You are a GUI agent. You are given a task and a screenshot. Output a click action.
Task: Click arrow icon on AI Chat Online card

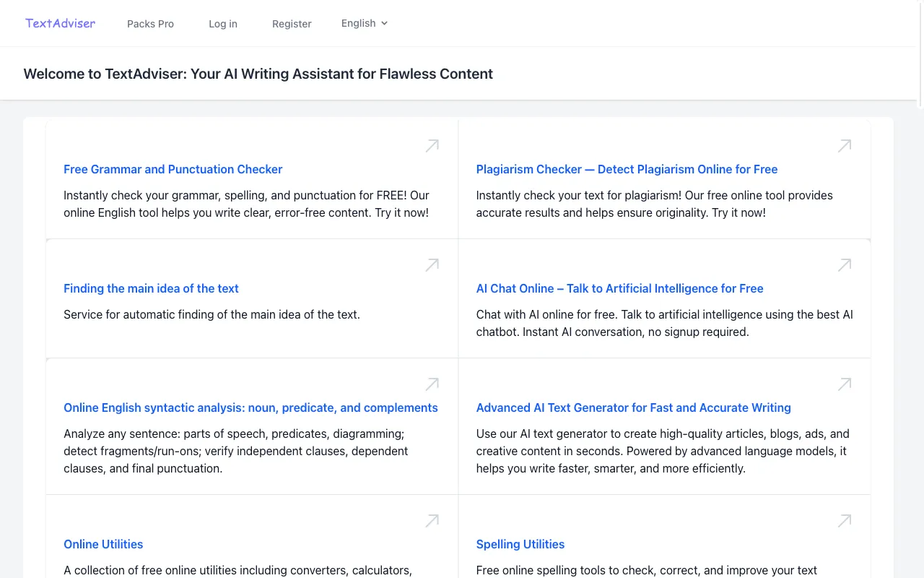coord(845,265)
